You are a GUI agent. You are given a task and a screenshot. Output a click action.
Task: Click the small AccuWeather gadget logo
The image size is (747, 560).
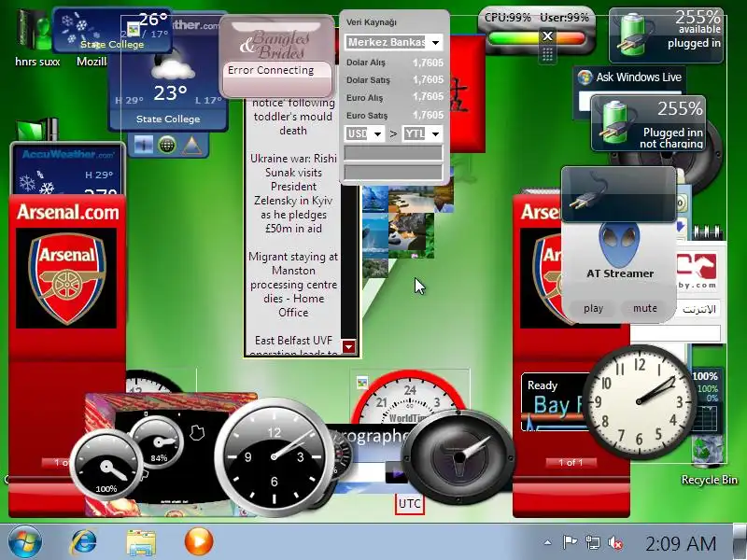(x=67, y=154)
